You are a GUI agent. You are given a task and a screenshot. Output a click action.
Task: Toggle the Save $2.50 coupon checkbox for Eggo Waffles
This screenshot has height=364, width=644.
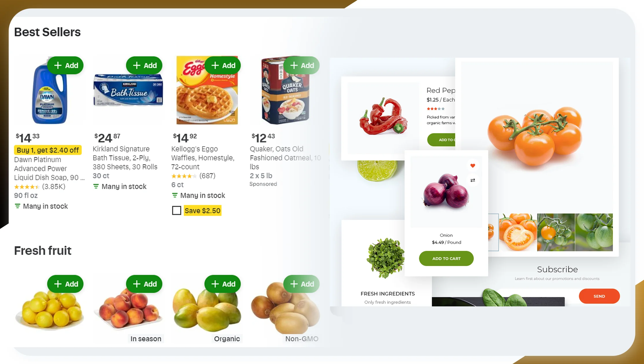(176, 211)
